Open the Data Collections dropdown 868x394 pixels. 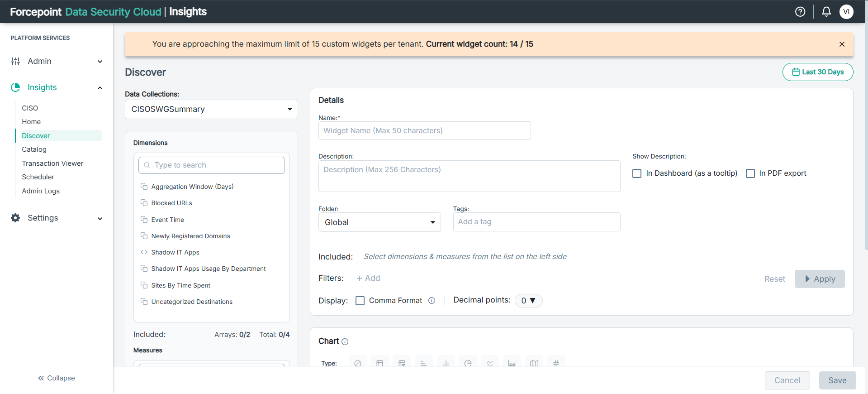click(x=211, y=109)
